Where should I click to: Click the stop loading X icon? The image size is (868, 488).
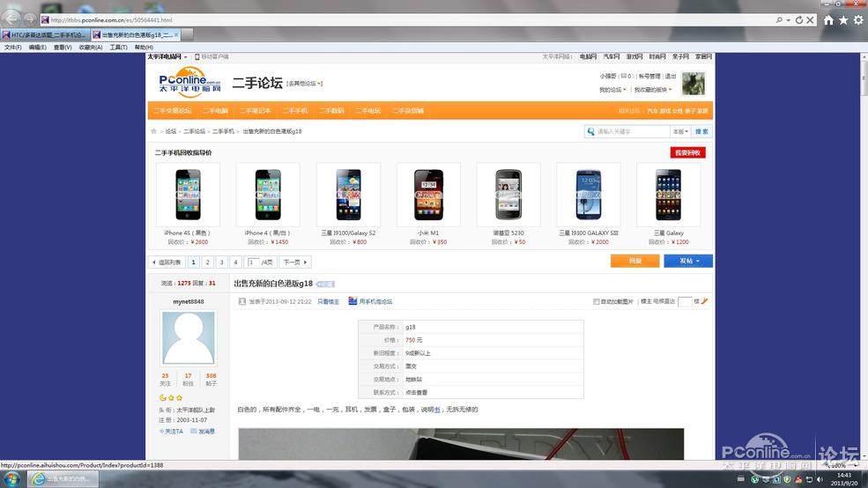[810, 20]
